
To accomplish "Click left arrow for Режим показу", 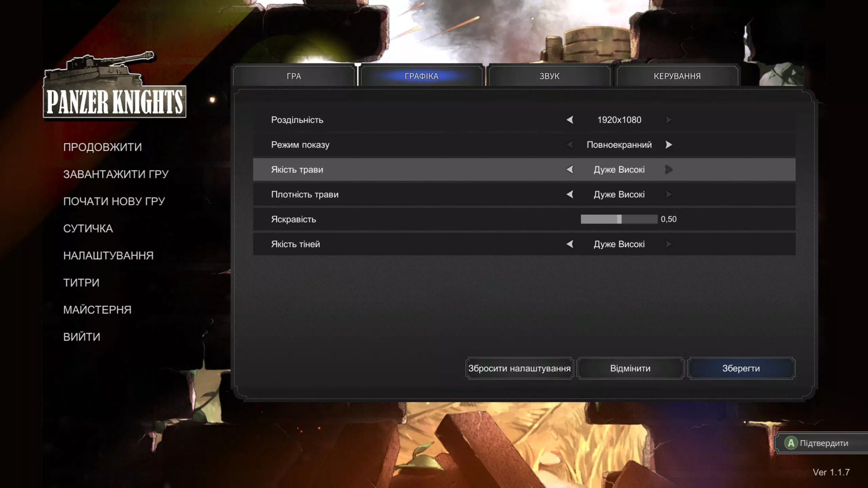I will tap(570, 145).
